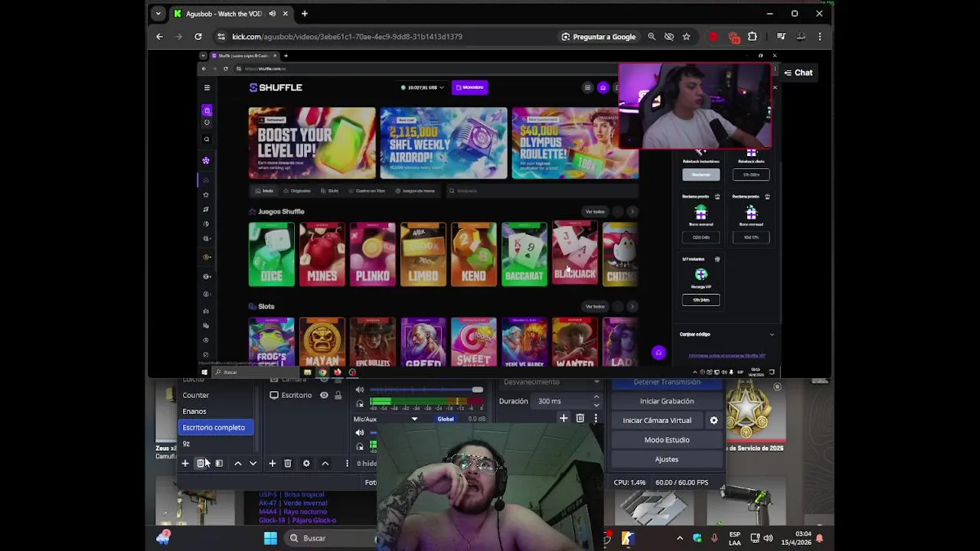The image size is (980, 551).
Task: Remove selected OBS scene with trash icon
Action: point(201,463)
